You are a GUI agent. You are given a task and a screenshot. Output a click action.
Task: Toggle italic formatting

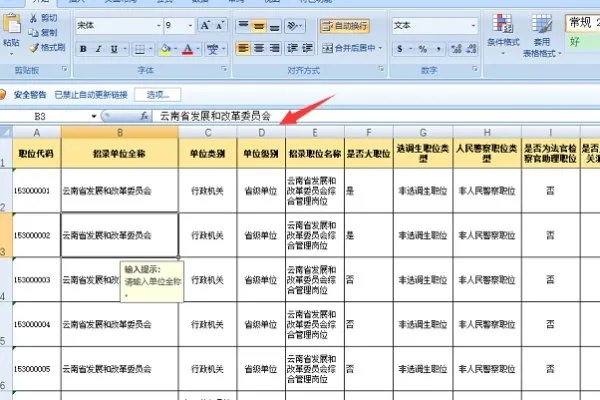[x=98, y=49]
